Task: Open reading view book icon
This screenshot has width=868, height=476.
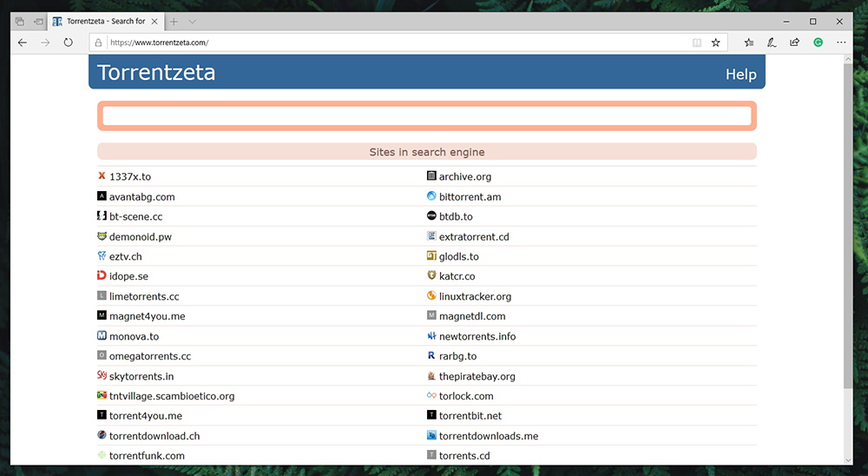Action: click(697, 43)
